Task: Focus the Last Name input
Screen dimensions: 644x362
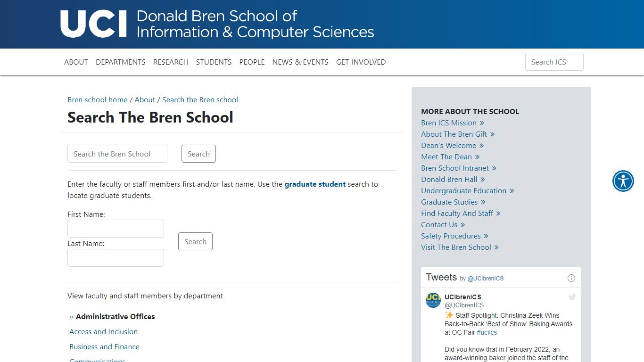Action: (116, 258)
